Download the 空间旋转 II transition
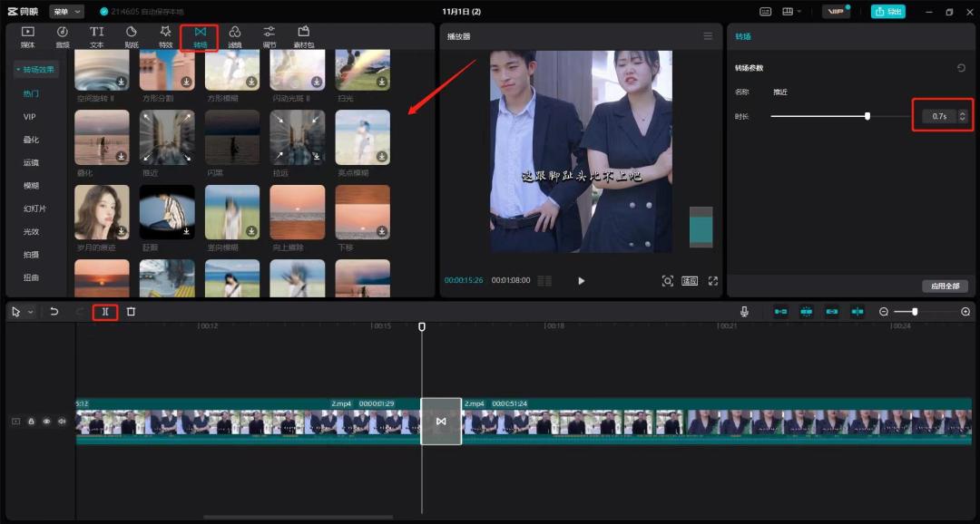This screenshot has height=524, width=980. click(122, 82)
